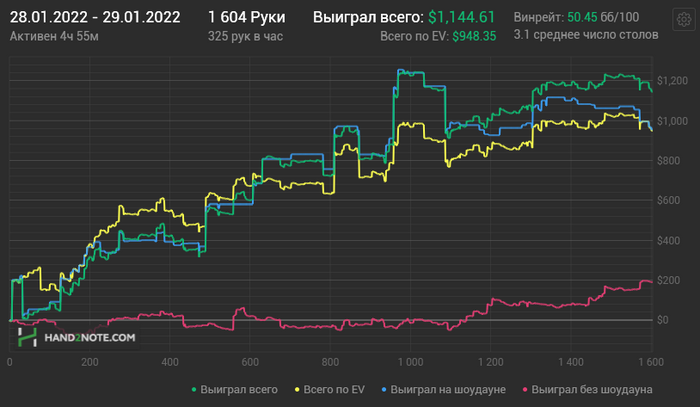Click the winrate value 50.45 бб/100
The width and height of the screenshot is (700, 407).
(603, 17)
